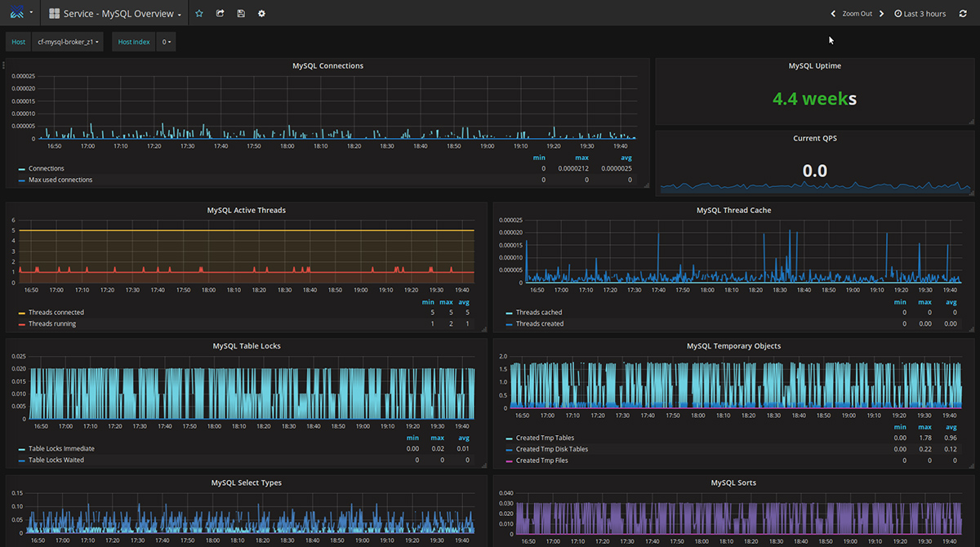The height and width of the screenshot is (547, 980).
Task: Sort MySQL Connections legend by avg
Action: click(626, 158)
